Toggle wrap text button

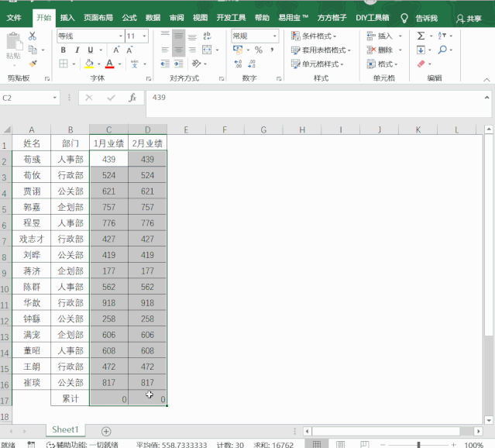207,36
